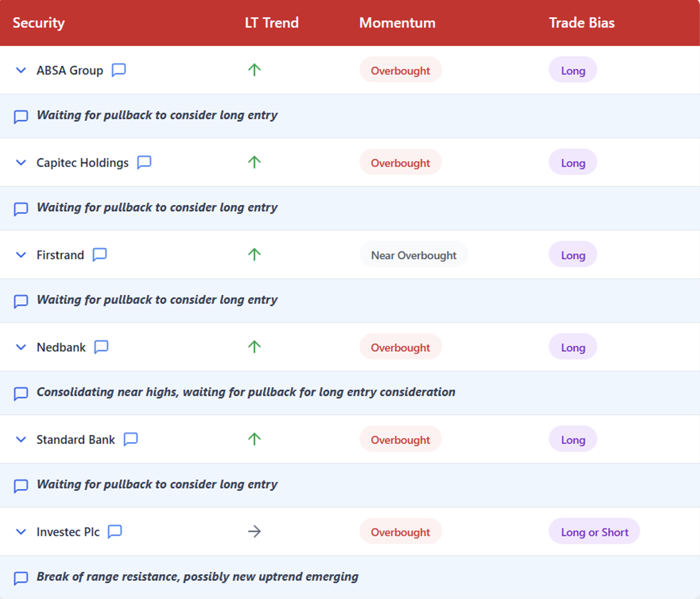
Task: Toggle Investec Plc row chevron
Action: click(21, 532)
